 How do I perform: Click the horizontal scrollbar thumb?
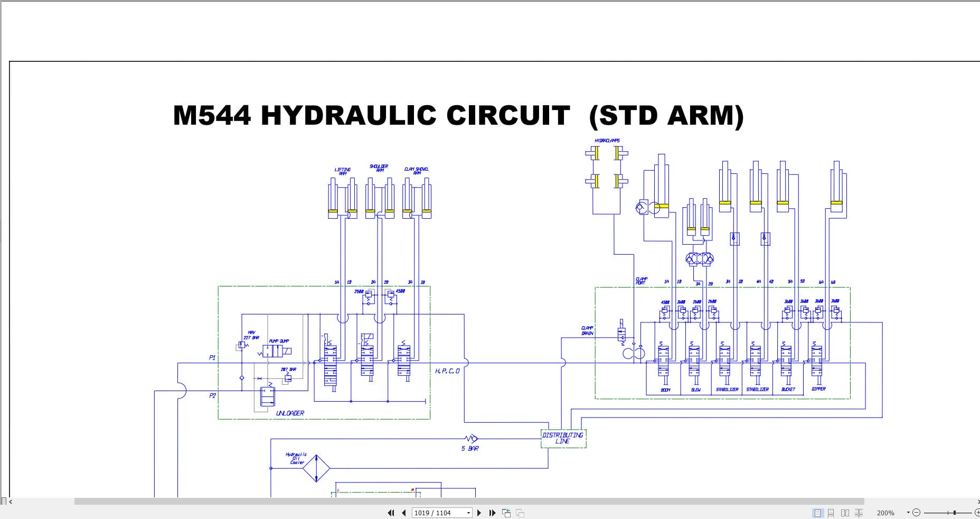[469, 501]
